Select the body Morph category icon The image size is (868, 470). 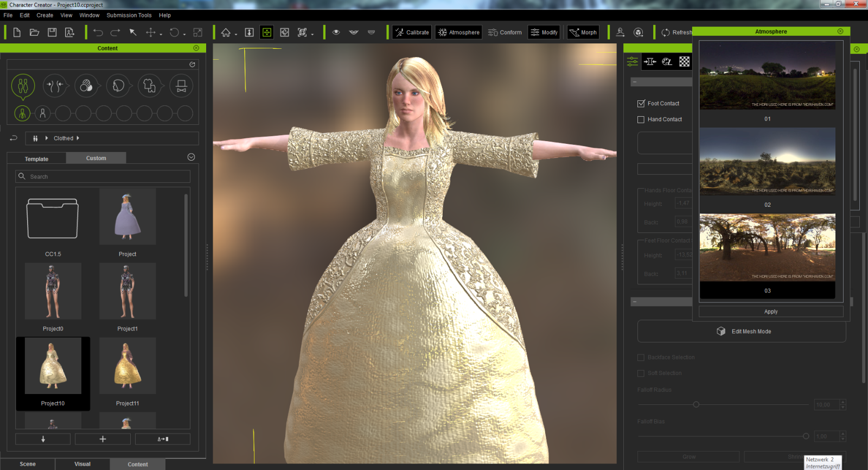click(x=55, y=86)
